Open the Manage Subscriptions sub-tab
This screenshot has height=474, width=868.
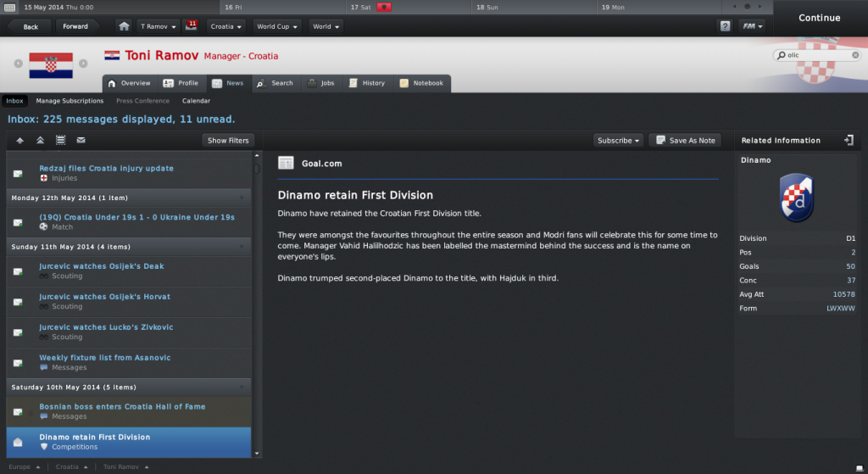point(70,101)
